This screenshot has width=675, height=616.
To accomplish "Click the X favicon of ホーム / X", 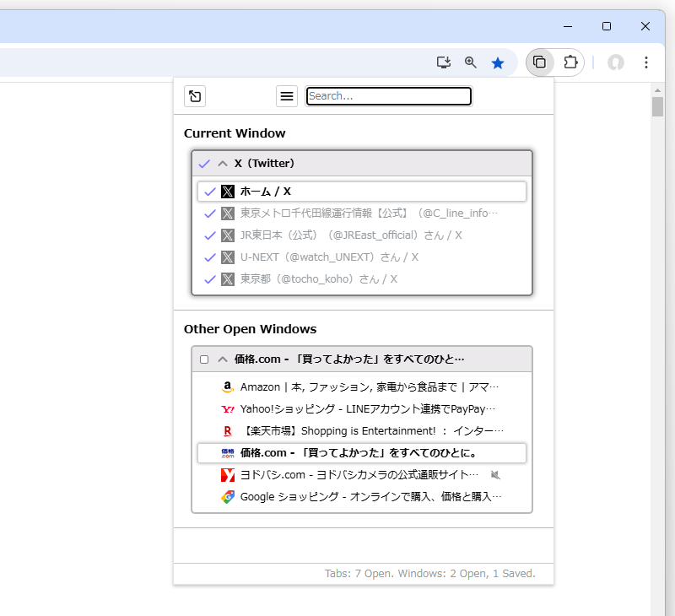I will (x=228, y=192).
